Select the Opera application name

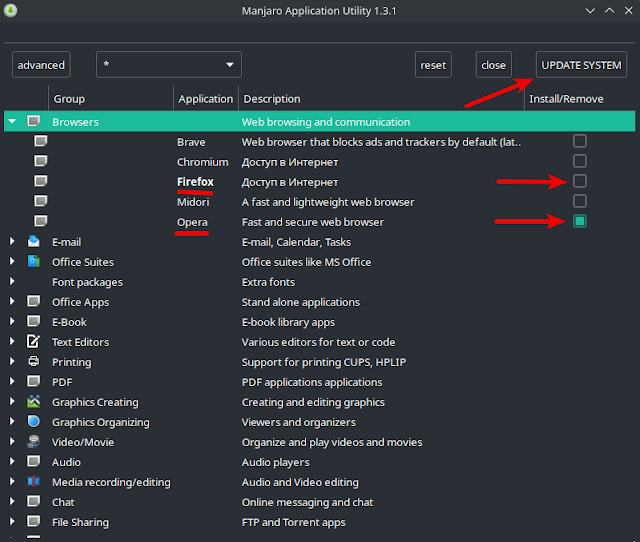(x=192, y=222)
